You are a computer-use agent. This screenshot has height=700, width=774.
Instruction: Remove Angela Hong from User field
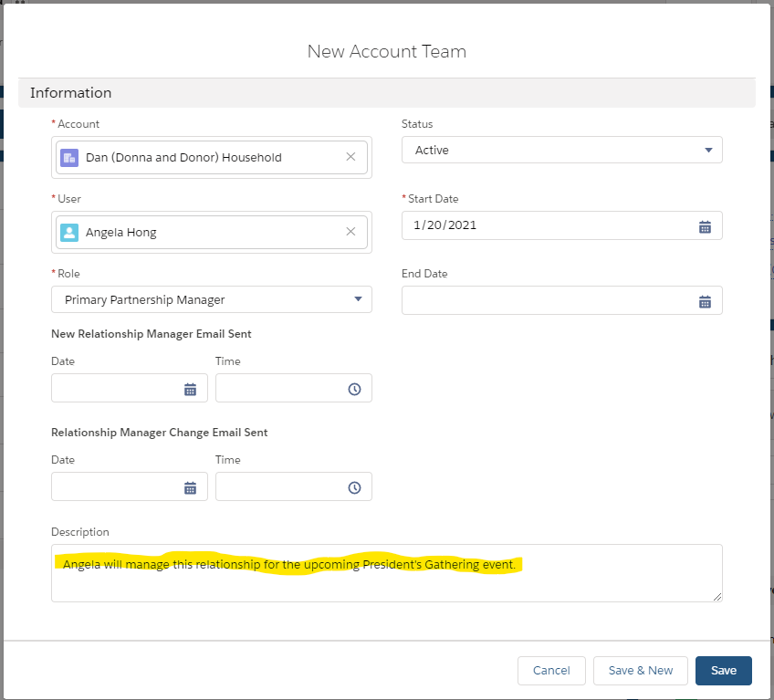[350, 232]
